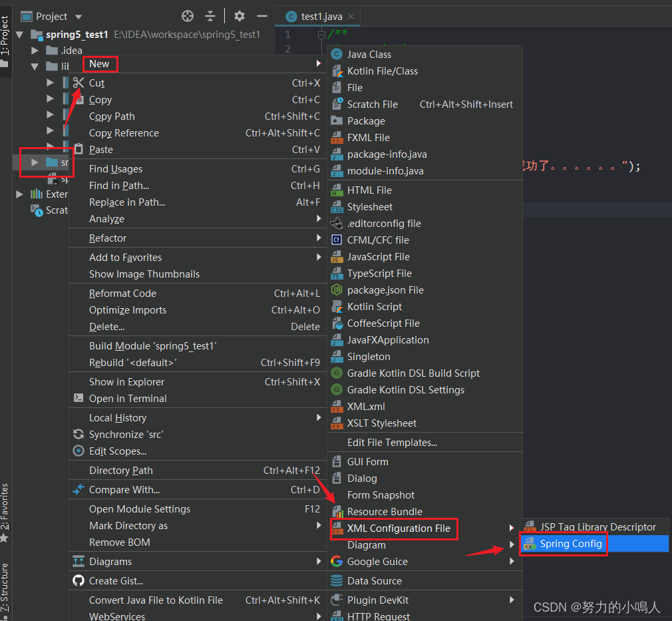Open the Project view dropdown arrow
This screenshot has width=672, height=621.
[79, 17]
